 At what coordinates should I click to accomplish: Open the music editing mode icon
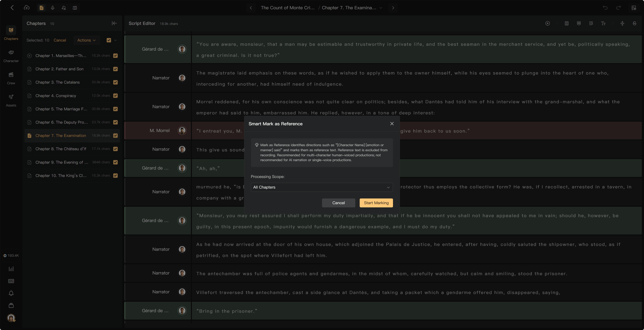[64, 8]
